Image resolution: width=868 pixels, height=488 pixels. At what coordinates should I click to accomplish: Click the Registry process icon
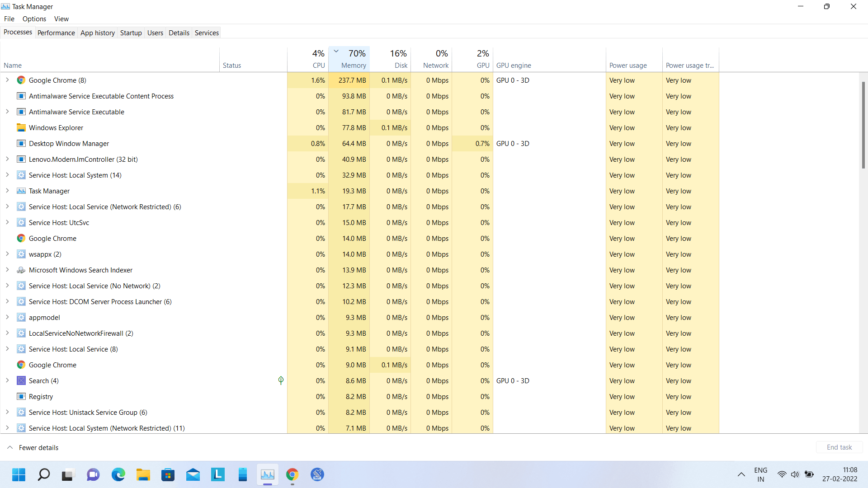(x=21, y=397)
